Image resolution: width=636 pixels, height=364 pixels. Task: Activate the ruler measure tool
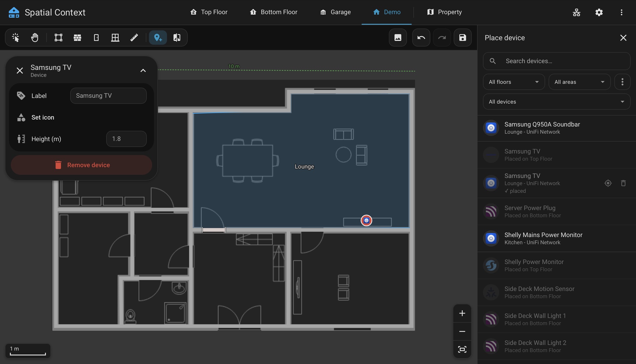pyautogui.click(x=134, y=37)
